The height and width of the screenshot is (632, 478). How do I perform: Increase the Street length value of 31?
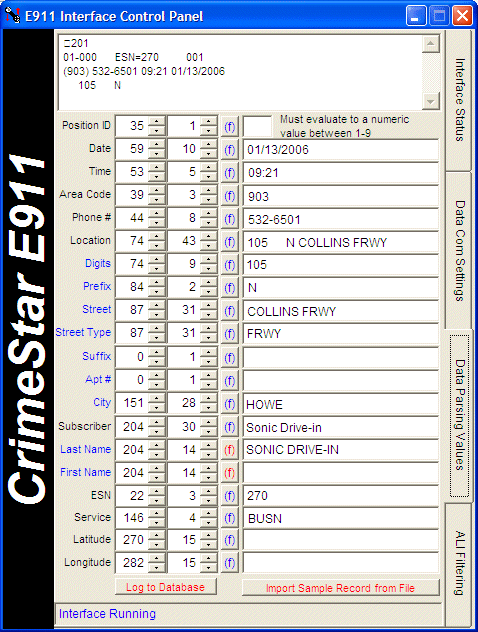(208, 306)
